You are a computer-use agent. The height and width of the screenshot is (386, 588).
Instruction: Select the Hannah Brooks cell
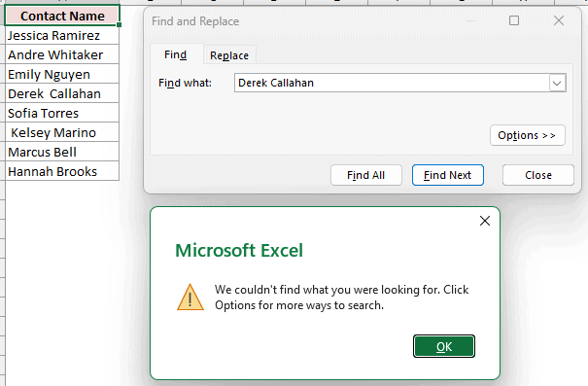tap(62, 172)
